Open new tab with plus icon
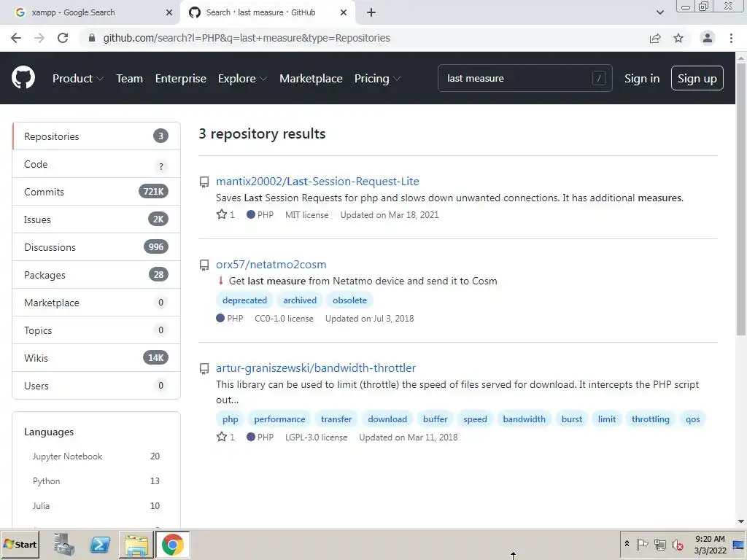 click(371, 12)
